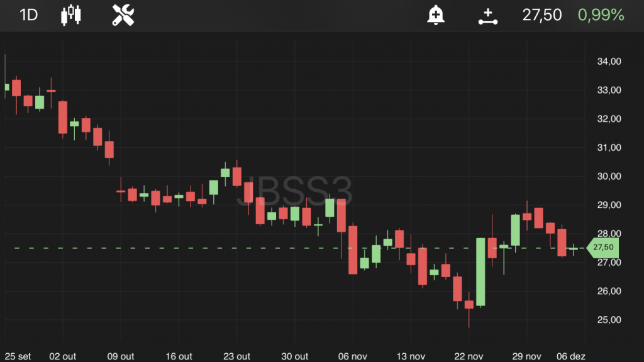Add a price alert with bell icon
The width and height of the screenshot is (644, 362).
coord(436,15)
